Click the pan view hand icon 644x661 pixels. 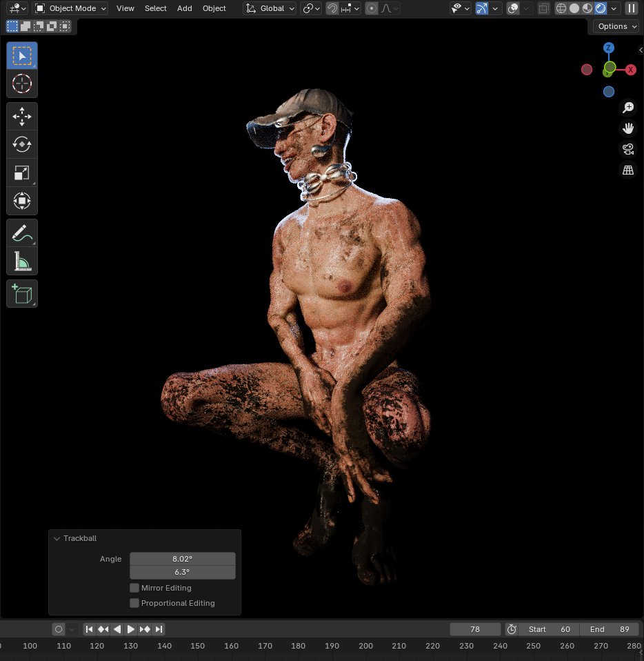(628, 128)
